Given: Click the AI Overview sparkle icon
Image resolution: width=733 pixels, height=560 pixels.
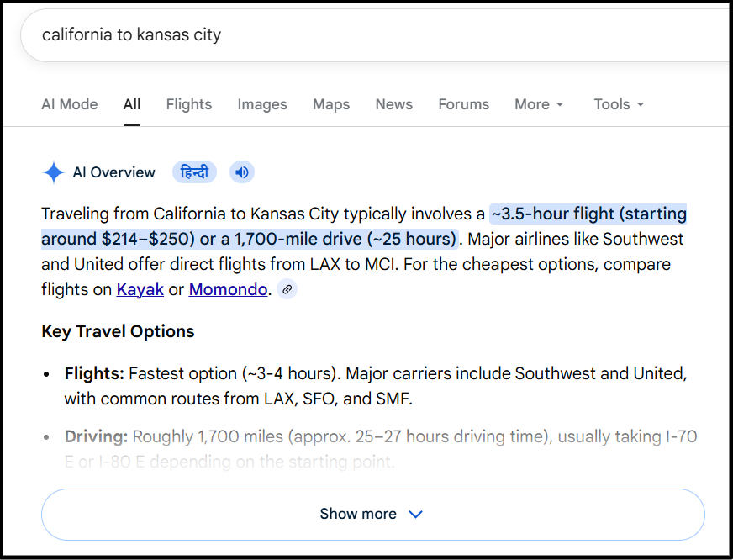Looking at the screenshot, I should click(53, 172).
